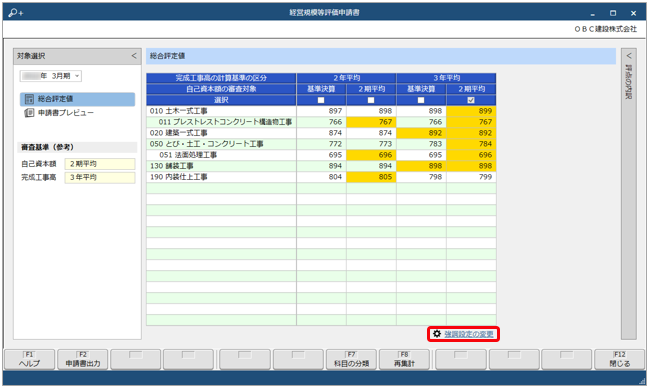The image size is (650, 388).
Task: Select the 050 とび・土工・コンクリート工事 row
Action: click(321, 144)
